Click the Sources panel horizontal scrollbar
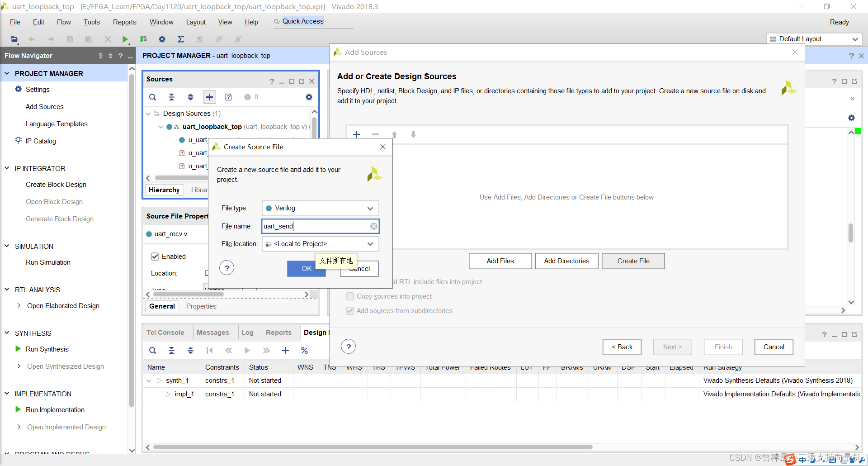Screen dimensions: 868x466 point(181,178)
